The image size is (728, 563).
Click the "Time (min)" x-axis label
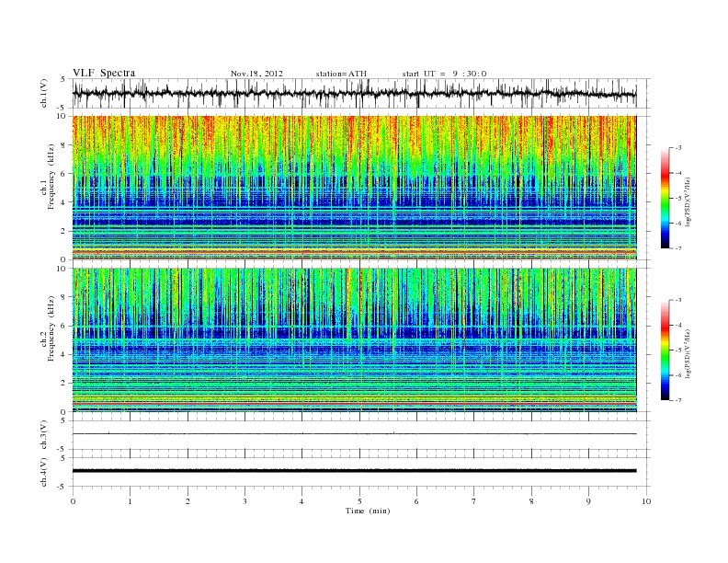coord(368,511)
